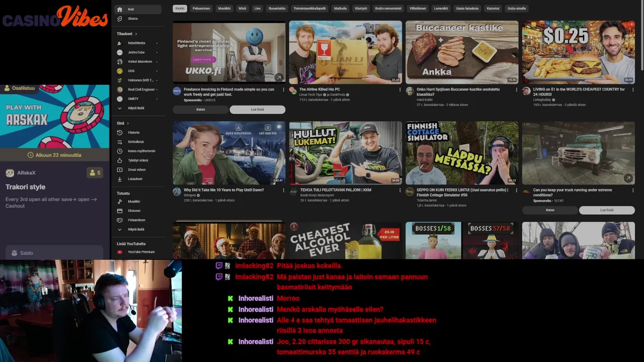Expand Näytä lisää under Tilaukset
Screen dimensions: 644x362
click(138, 108)
